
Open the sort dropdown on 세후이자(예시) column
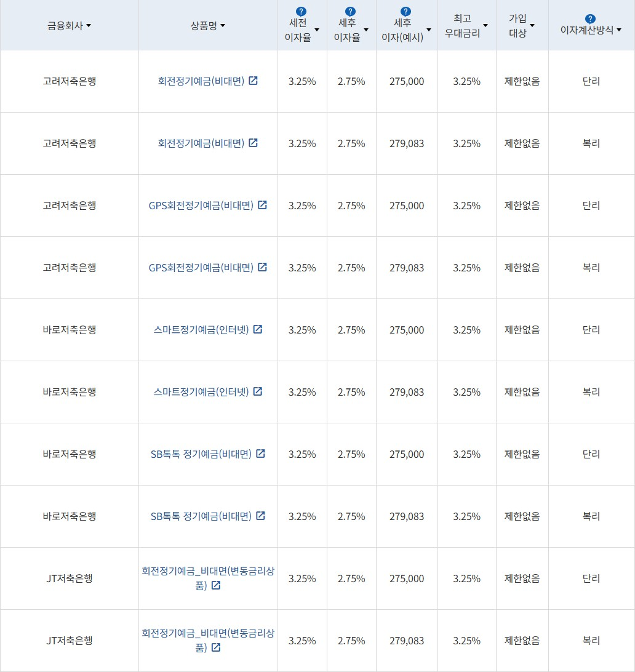(428, 29)
